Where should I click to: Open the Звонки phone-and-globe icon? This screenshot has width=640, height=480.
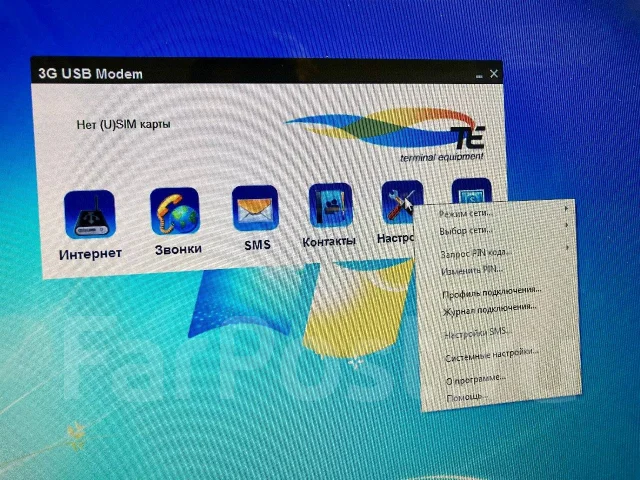point(175,211)
